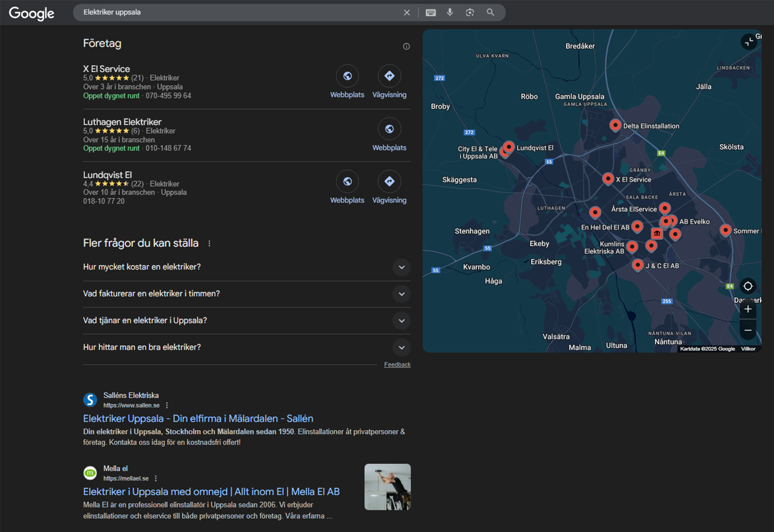774x532 pixels.
Task: Zoom out on the map
Action: (x=748, y=330)
